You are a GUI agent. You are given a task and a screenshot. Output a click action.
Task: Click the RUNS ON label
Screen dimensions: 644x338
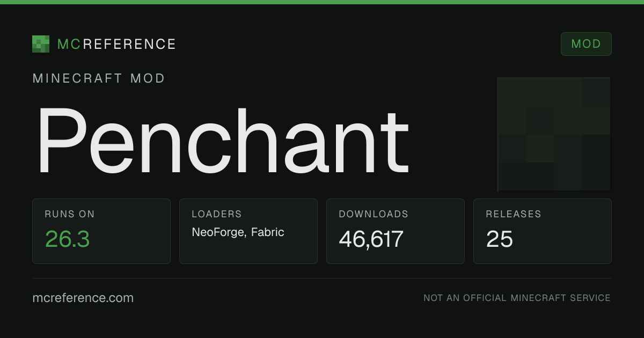pos(70,214)
